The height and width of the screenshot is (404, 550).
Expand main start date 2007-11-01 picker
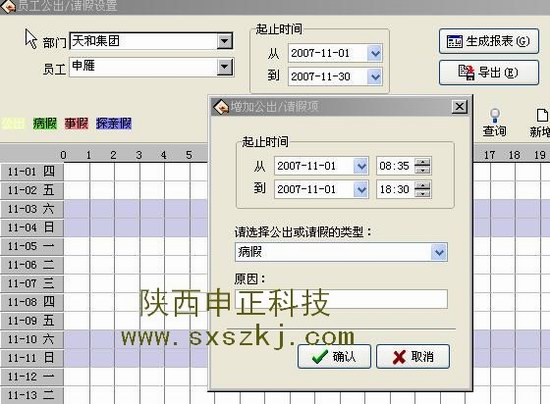point(375,53)
